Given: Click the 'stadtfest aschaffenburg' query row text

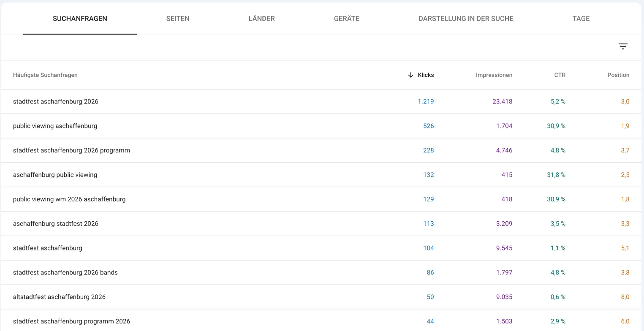Looking at the screenshot, I should click(x=48, y=248).
